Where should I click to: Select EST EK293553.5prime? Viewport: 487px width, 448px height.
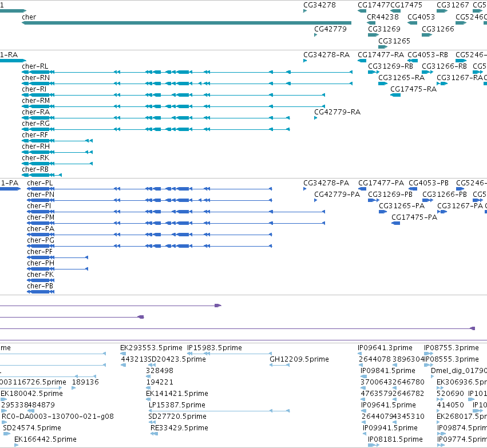151,348
